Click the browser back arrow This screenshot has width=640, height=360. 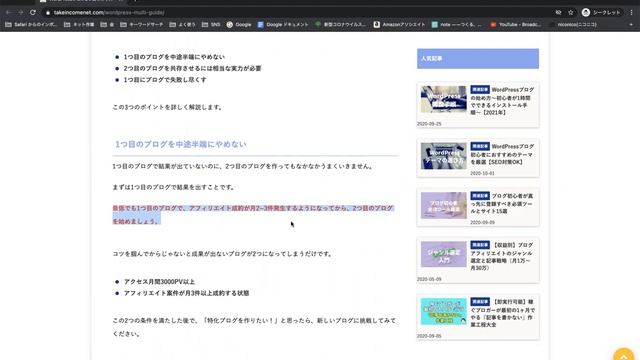[8, 13]
